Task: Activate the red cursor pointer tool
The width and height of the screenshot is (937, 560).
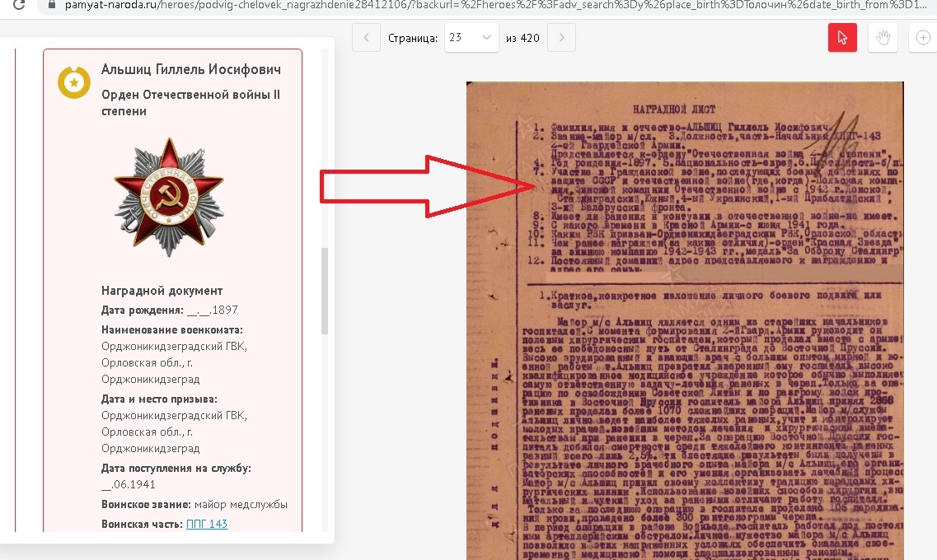Action: coord(842,38)
